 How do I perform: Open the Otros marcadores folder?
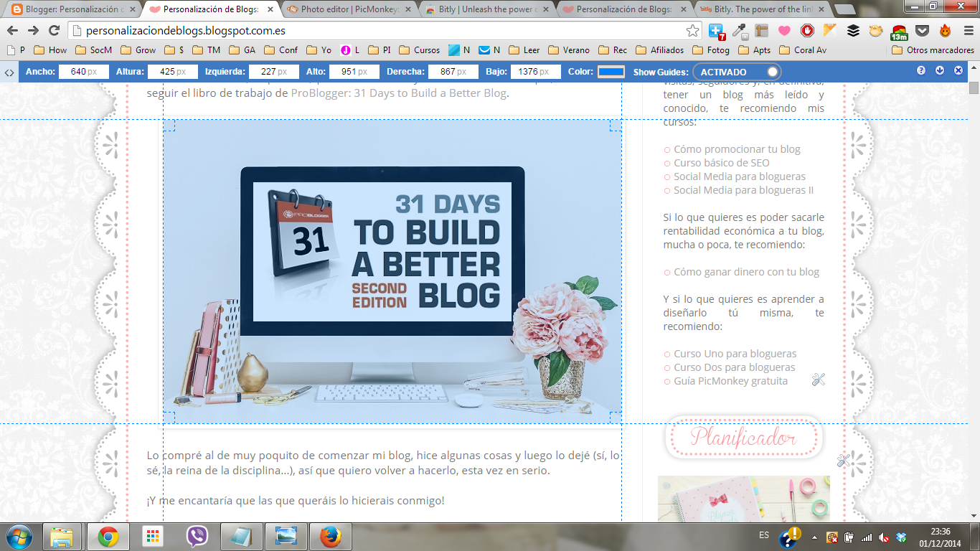933,50
